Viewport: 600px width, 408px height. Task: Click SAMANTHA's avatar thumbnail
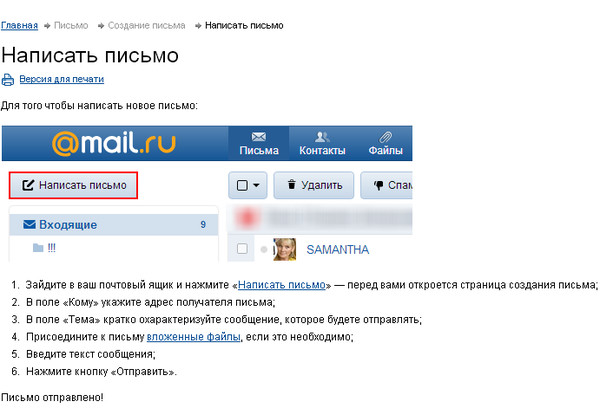point(284,249)
